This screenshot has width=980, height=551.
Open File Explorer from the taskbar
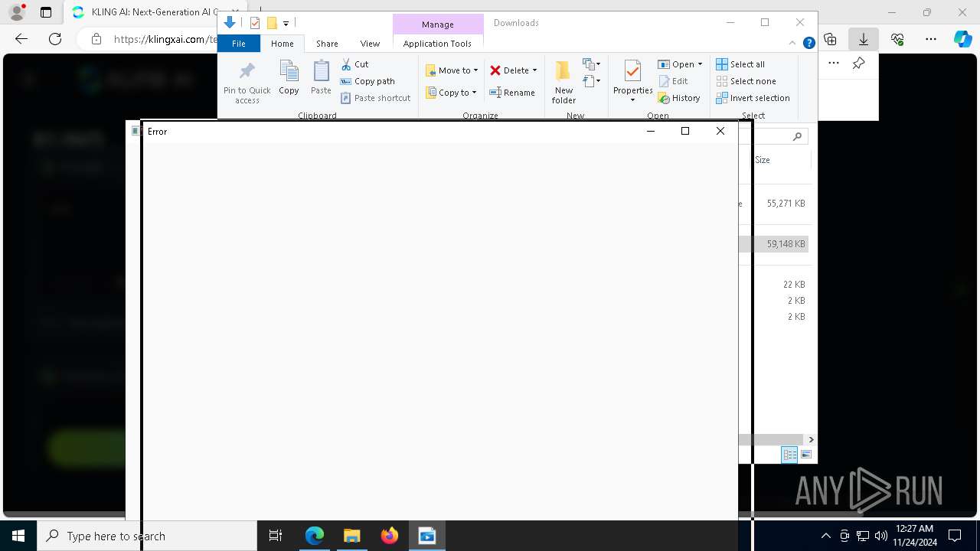click(x=352, y=536)
